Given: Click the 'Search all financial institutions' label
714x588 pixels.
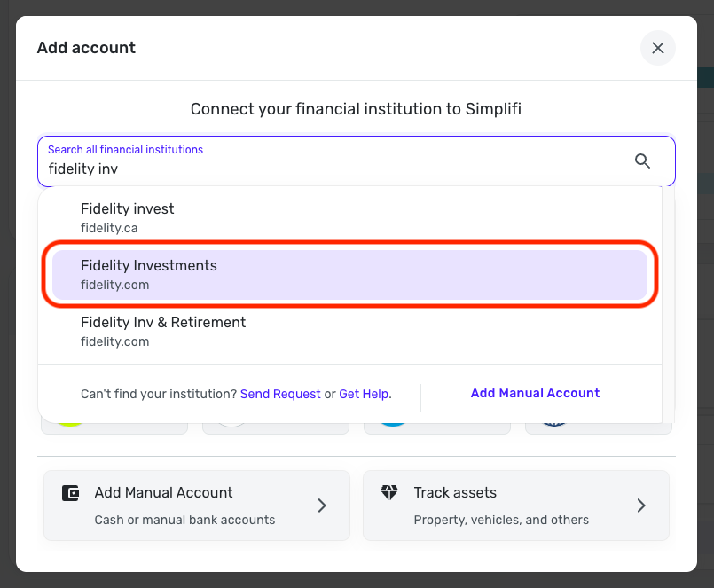Looking at the screenshot, I should (125, 150).
